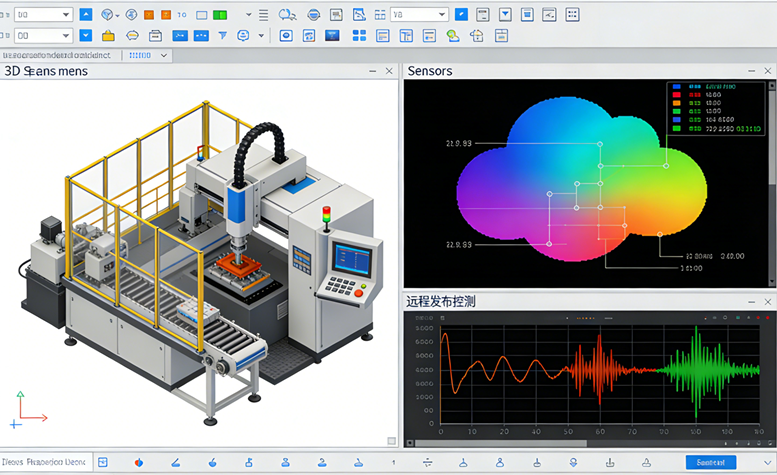Select the 3D scan panel title tab
Screen dimensions: 777x475
click(x=46, y=71)
